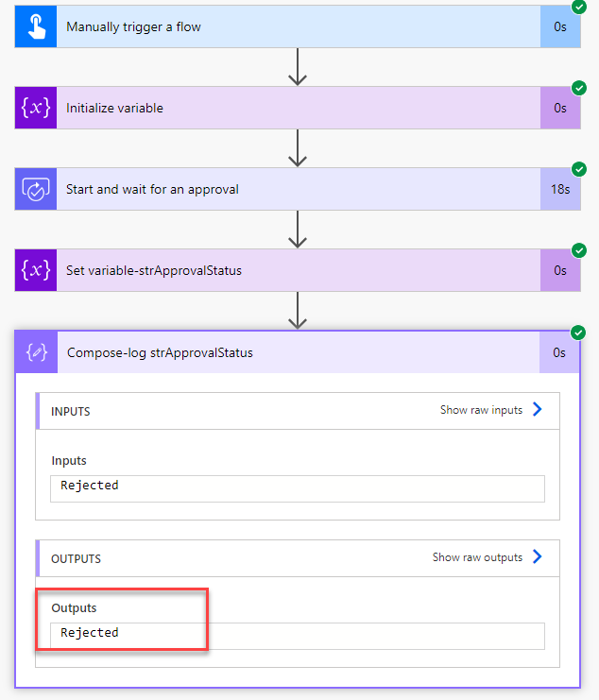Click the Initialize variable curly-brace icon
Image resolution: width=599 pixels, height=700 pixels.
pos(36,108)
